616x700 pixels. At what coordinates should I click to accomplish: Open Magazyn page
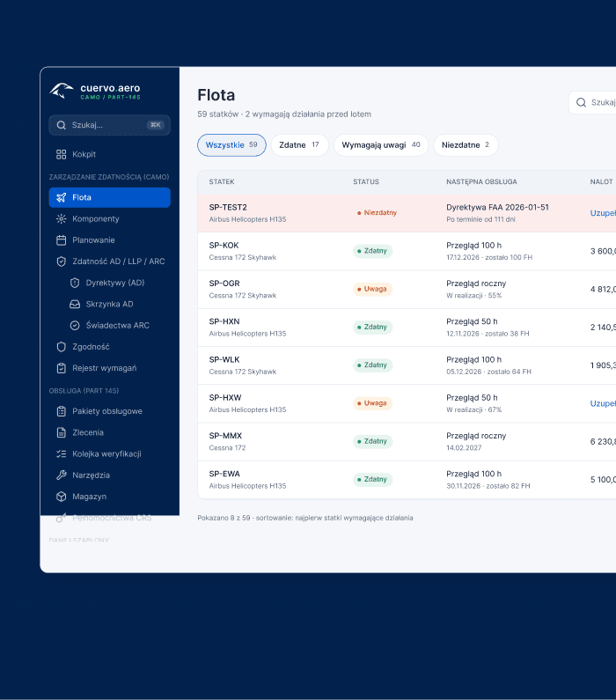click(110, 497)
